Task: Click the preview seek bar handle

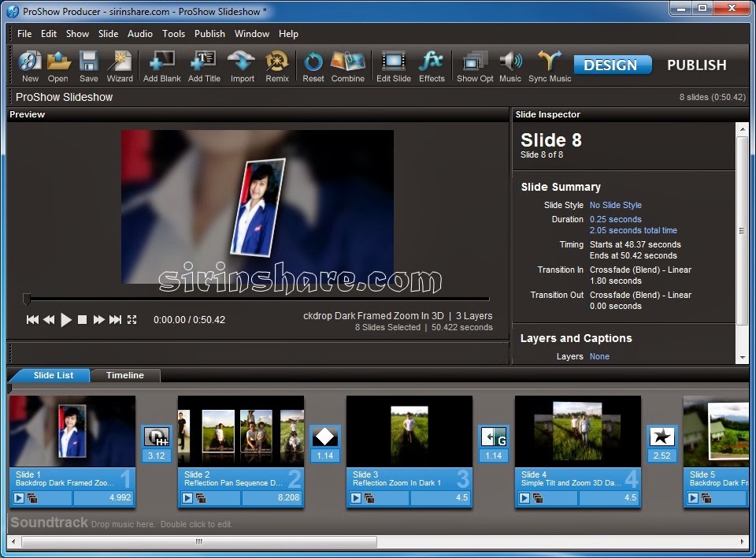Action: point(27,299)
